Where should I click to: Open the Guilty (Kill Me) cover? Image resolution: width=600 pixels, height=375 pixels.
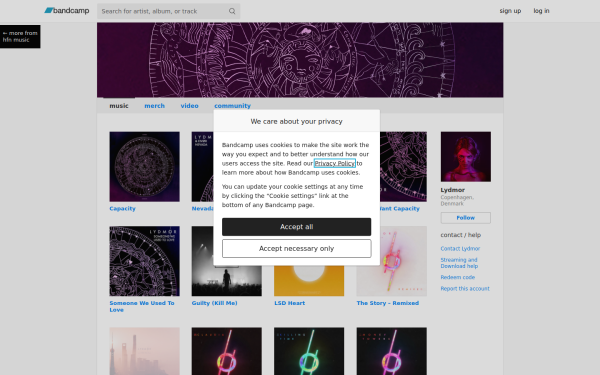227,280
